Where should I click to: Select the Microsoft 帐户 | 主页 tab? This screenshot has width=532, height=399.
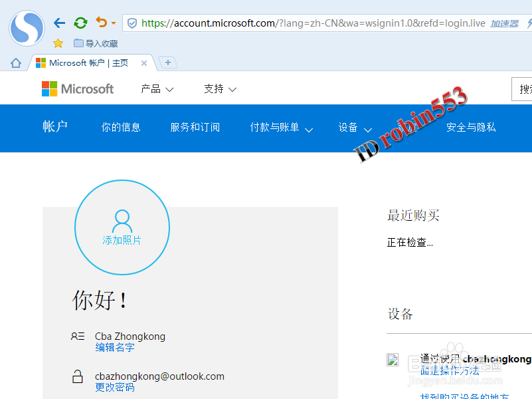click(x=88, y=63)
